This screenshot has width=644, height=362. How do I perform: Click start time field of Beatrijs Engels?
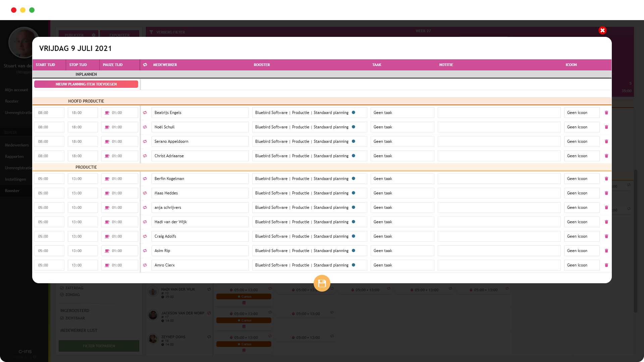pos(49,113)
